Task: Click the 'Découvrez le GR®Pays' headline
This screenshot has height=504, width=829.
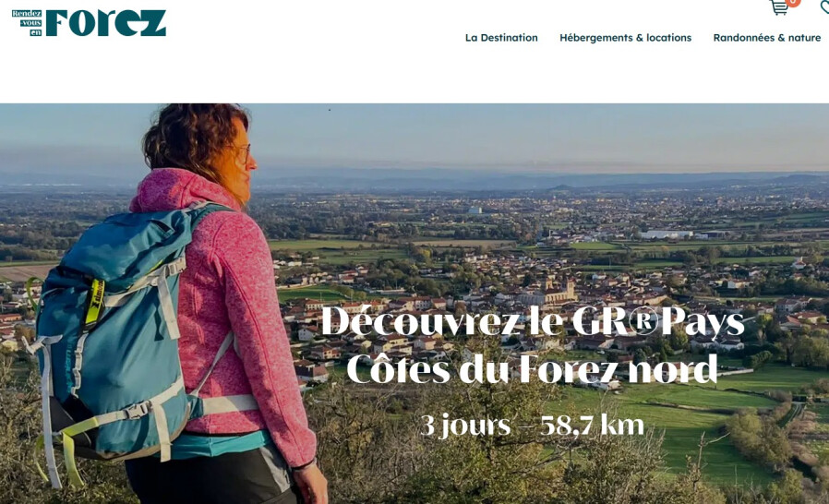Action: click(x=533, y=321)
